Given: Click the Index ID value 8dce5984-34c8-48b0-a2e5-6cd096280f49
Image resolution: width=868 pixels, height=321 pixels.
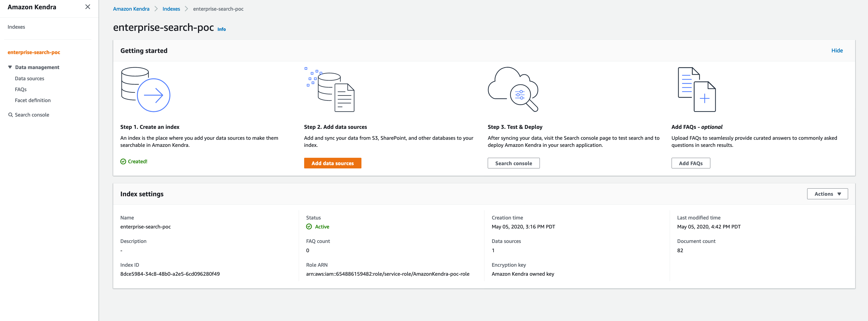Looking at the screenshot, I should [170, 274].
